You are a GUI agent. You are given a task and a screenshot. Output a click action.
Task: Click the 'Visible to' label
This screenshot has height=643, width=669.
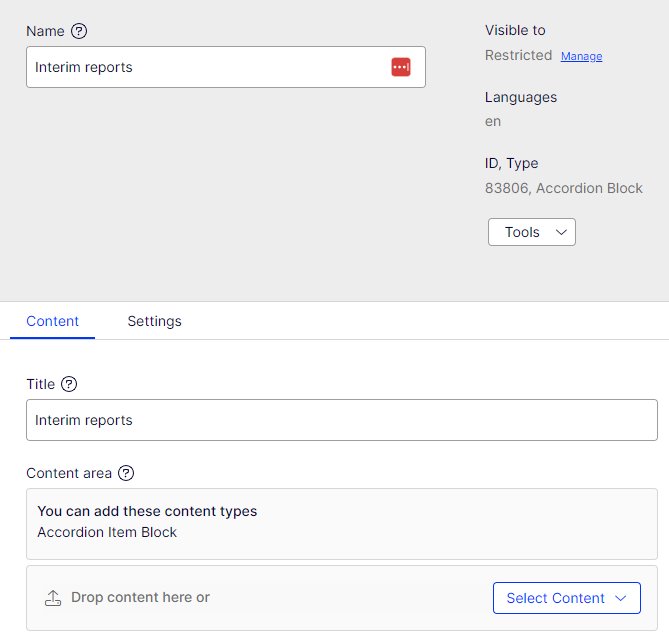515,30
